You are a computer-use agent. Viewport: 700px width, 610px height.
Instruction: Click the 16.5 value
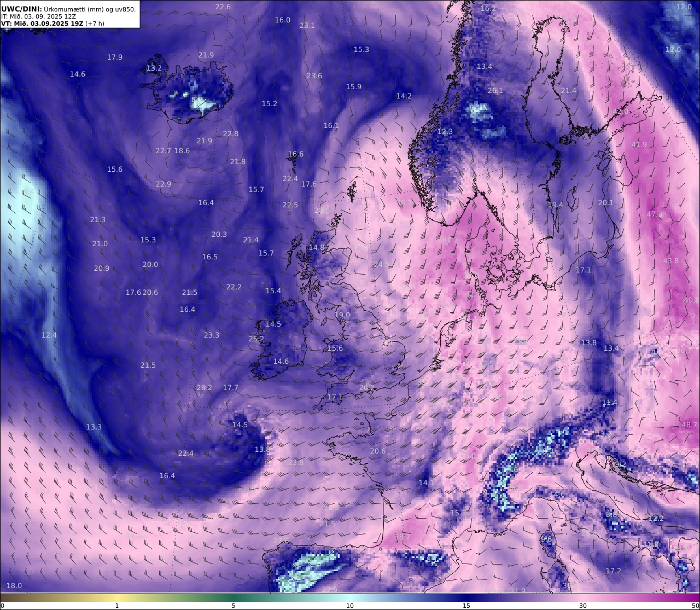(210, 257)
